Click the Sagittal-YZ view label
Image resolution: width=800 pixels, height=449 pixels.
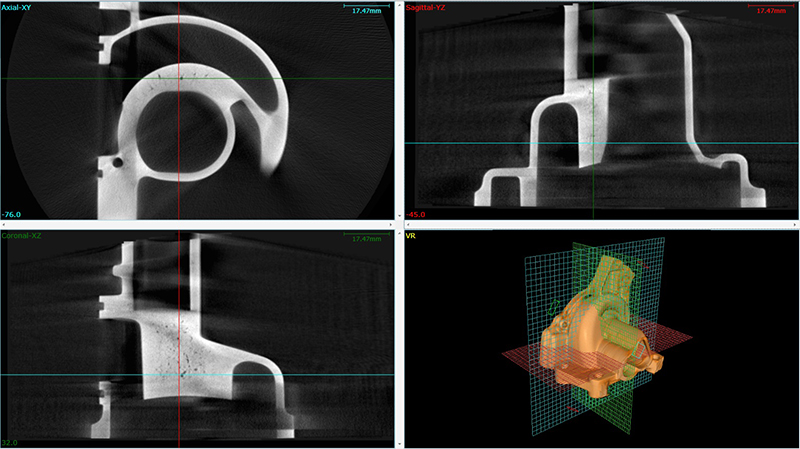tap(428, 8)
